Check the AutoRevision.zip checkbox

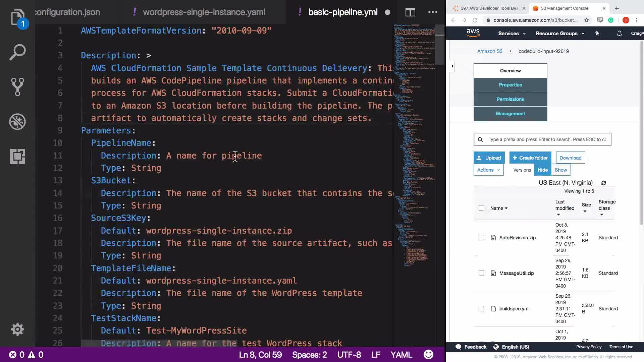click(481, 238)
